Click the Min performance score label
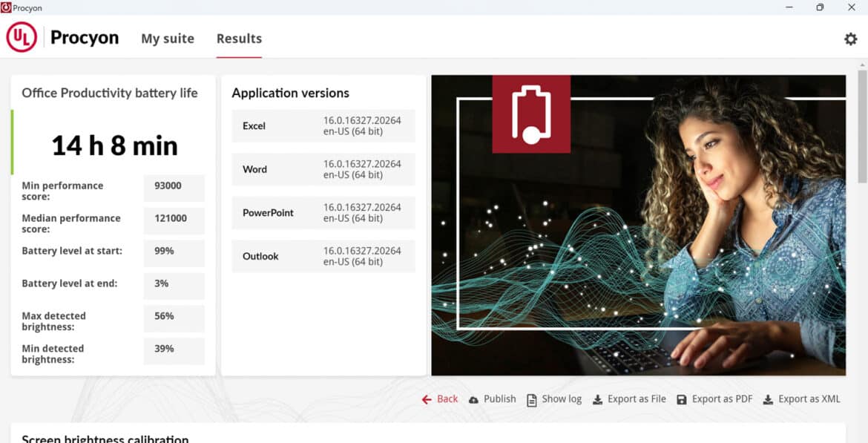 coord(62,191)
